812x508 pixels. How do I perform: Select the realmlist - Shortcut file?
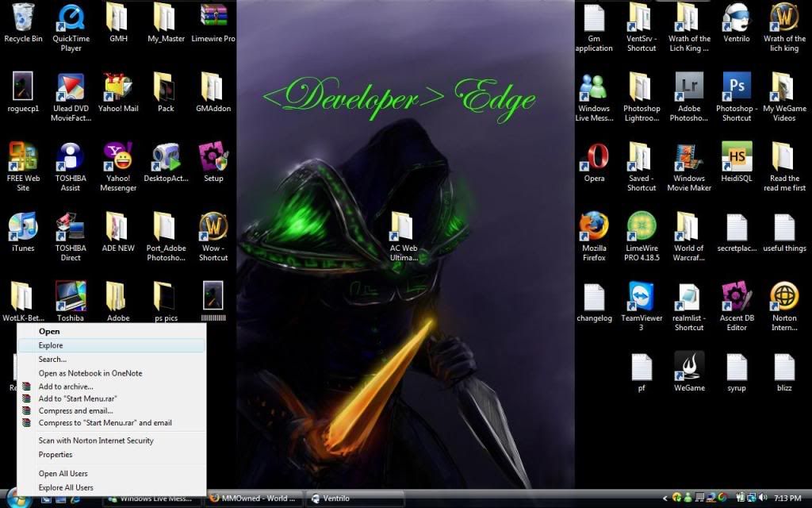pos(689,297)
